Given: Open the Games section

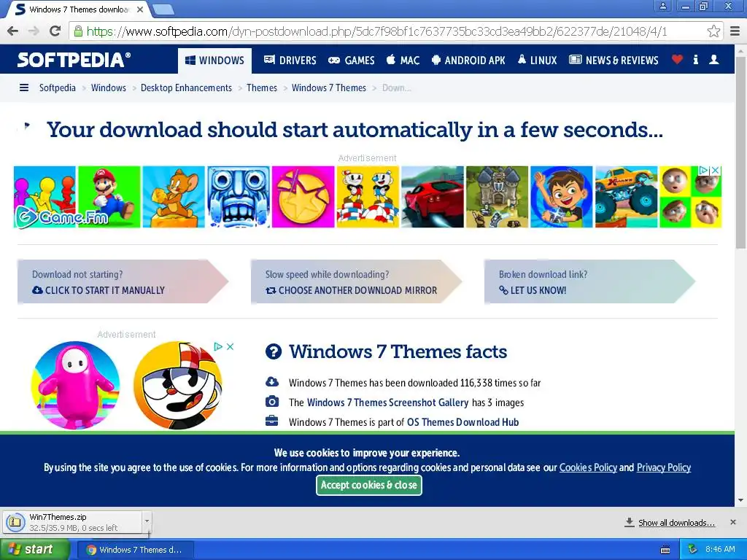Looking at the screenshot, I should pyautogui.click(x=352, y=61).
